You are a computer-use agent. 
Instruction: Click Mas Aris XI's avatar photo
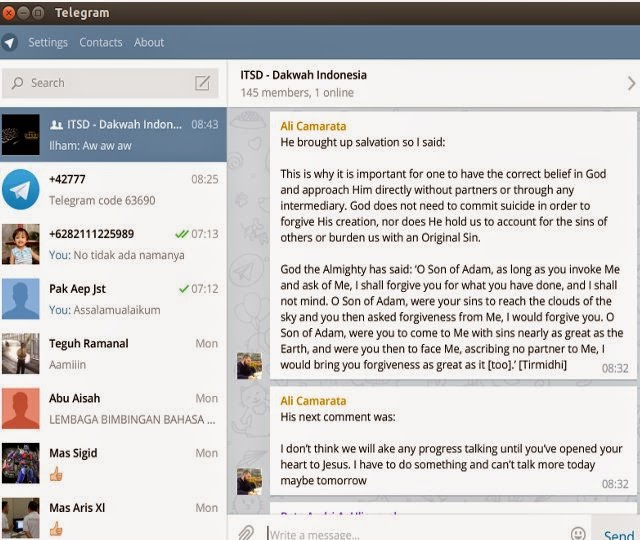(x=21, y=518)
